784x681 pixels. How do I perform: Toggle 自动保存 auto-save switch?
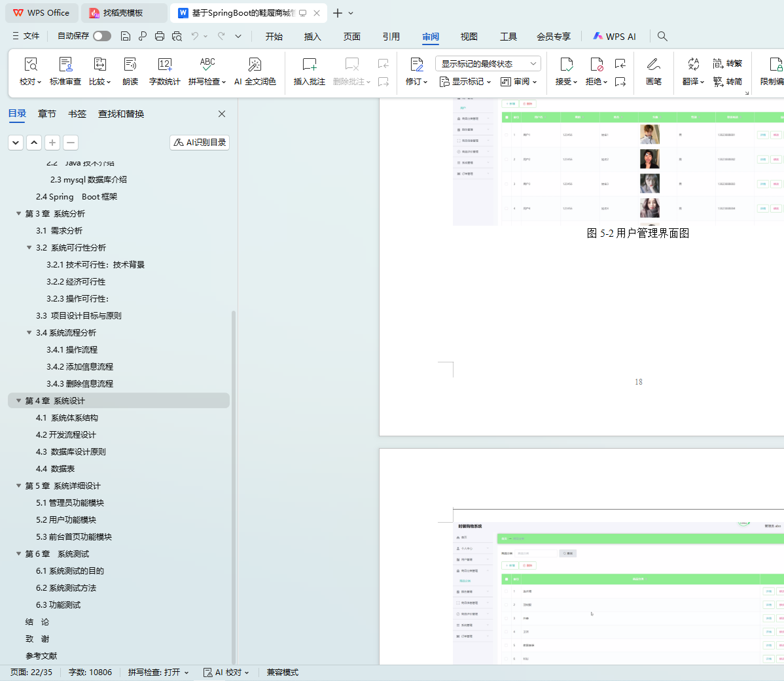102,36
